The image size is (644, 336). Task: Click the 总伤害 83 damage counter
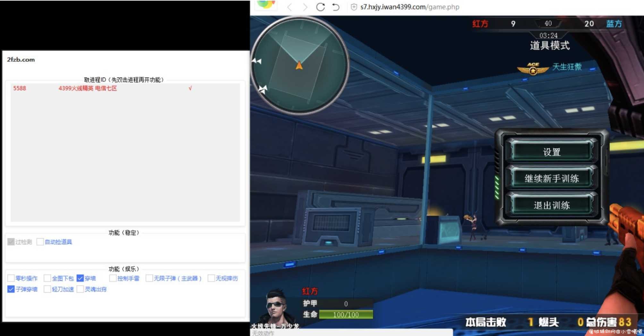point(609,322)
